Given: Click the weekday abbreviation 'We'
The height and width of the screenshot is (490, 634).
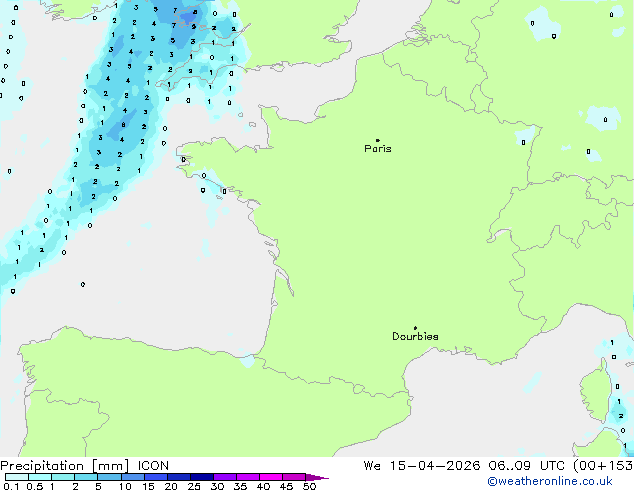Looking at the screenshot, I should coord(372,466).
